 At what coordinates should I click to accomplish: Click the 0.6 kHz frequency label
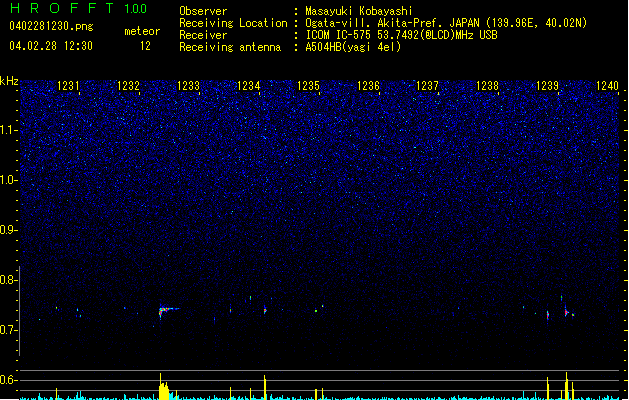8,380
